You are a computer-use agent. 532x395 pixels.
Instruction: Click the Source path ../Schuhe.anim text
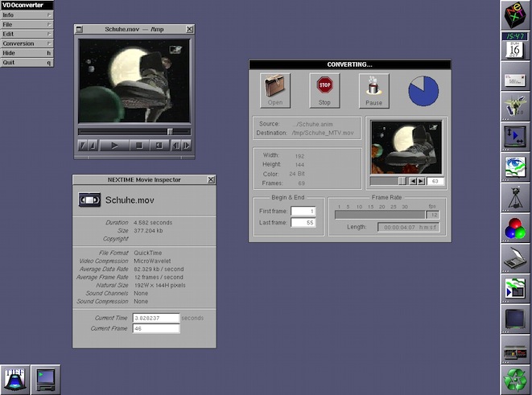[x=312, y=124]
